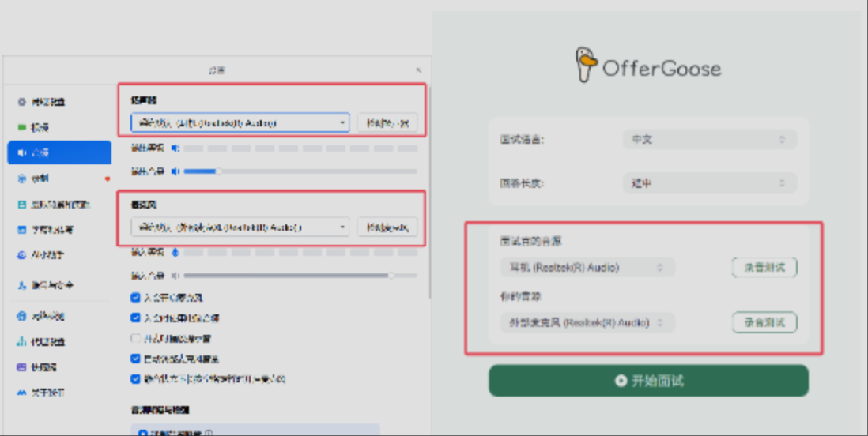Viewport: 868px width, 436px height.
Task: Expand the microphone device dropdown in settings
Action: pos(240,227)
